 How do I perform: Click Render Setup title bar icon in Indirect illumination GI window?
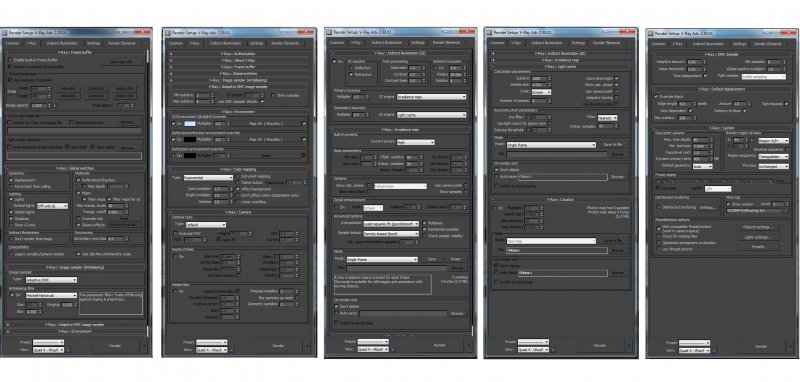tap(329, 32)
